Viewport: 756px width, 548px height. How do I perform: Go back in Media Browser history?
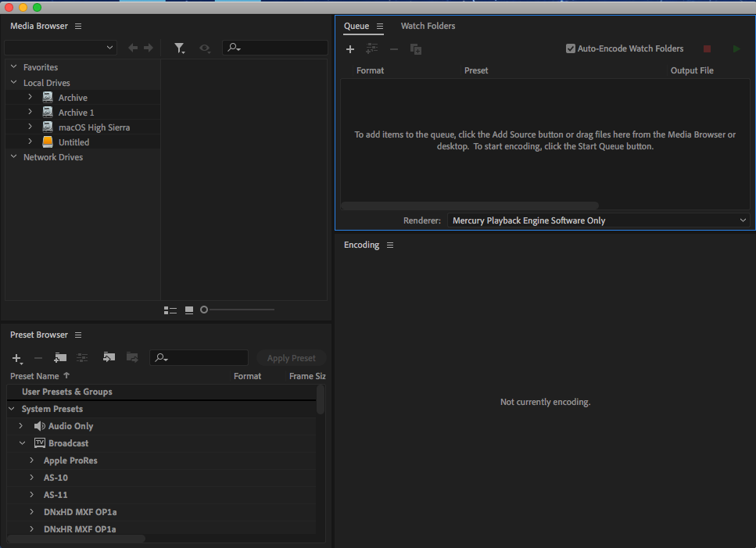point(133,48)
